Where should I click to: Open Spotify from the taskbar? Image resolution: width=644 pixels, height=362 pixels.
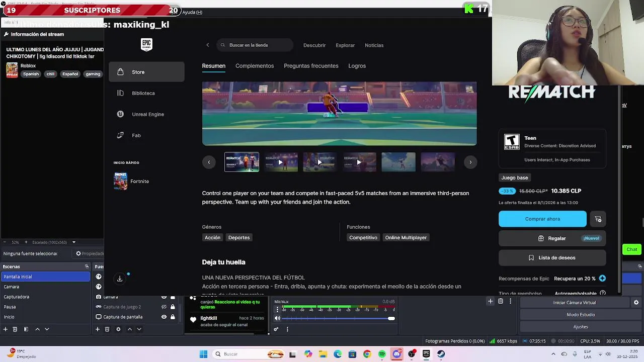[x=382, y=354]
